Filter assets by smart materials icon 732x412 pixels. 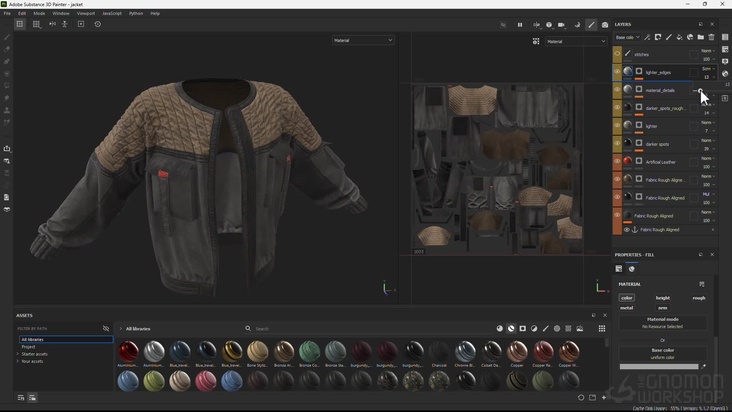pyautogui.click(x=511, y=328)
